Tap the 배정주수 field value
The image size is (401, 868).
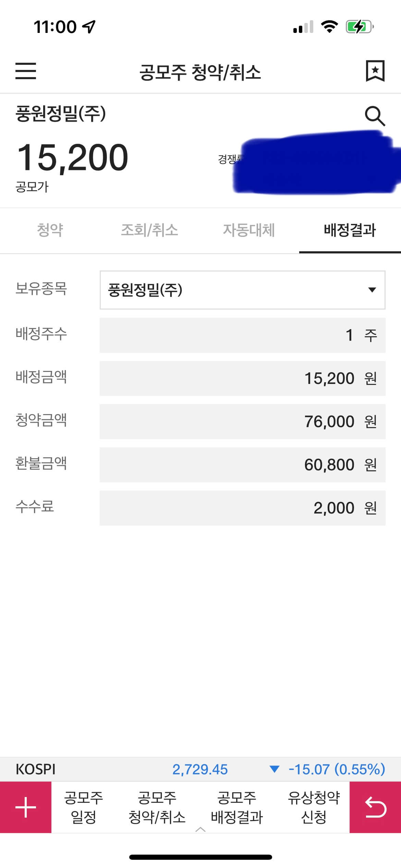coord(242,335)
